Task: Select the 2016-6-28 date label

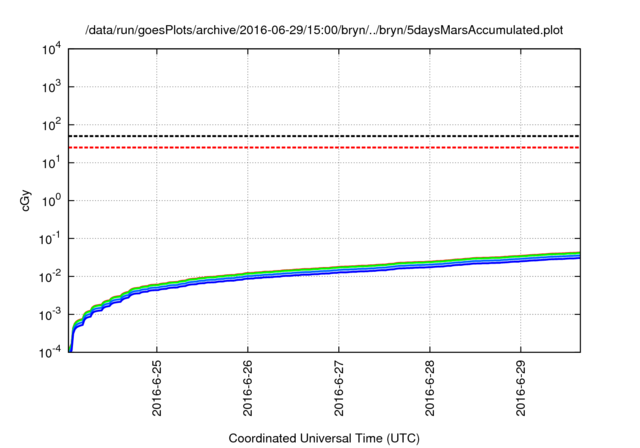Action: tap(430, 388)
